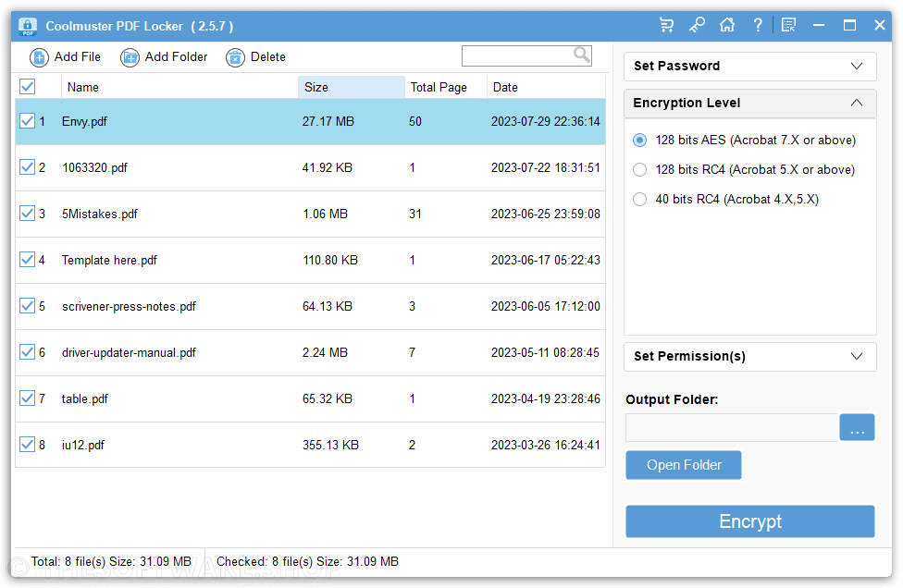
Task: Select the iu12.pdf file name
Action: [83, 445]
